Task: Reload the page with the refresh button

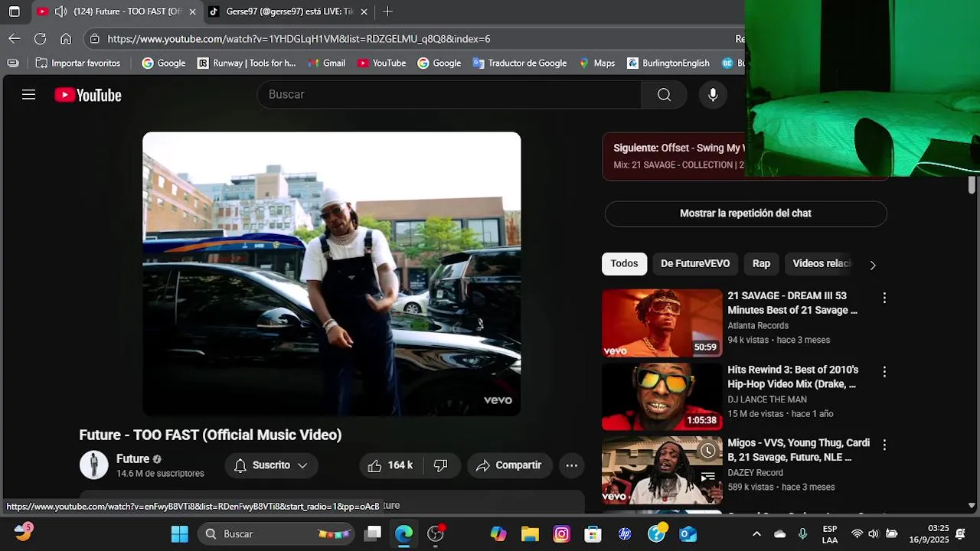Action: coord(41,38)
